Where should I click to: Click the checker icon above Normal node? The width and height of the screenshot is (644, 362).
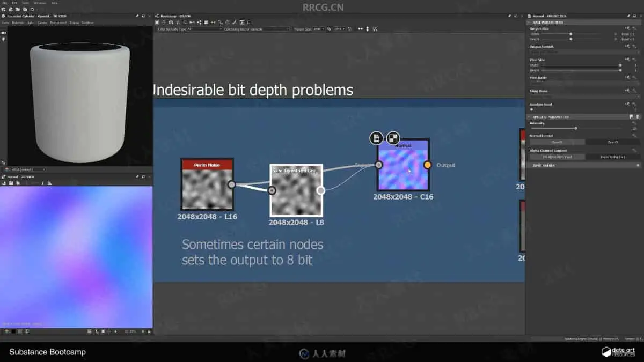[393, 138]
